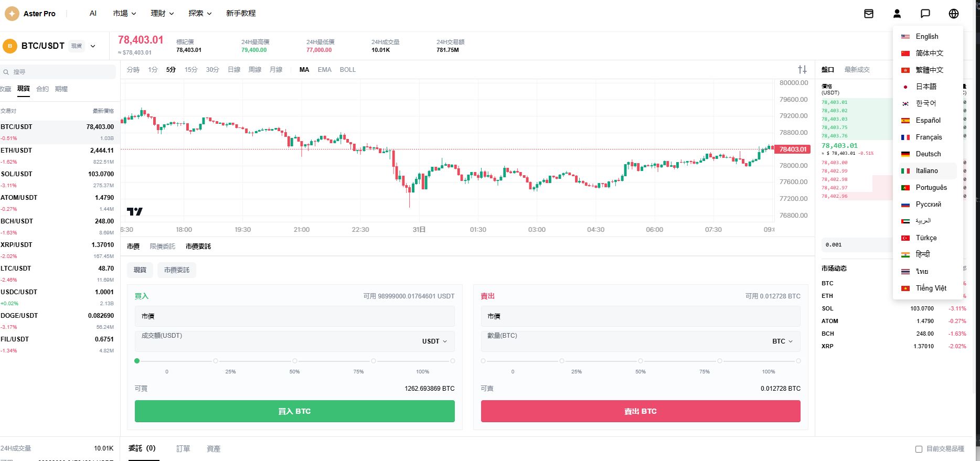Screen dimensions: 980x461
Task: Tick the 目前交易品種 checkbox
Action: click(x=919, y=449)
